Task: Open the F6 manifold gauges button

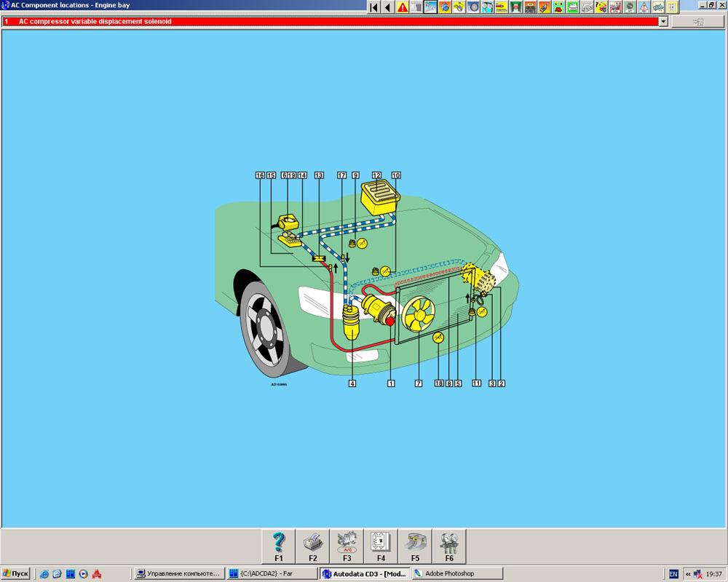Action: click(449, 546)
